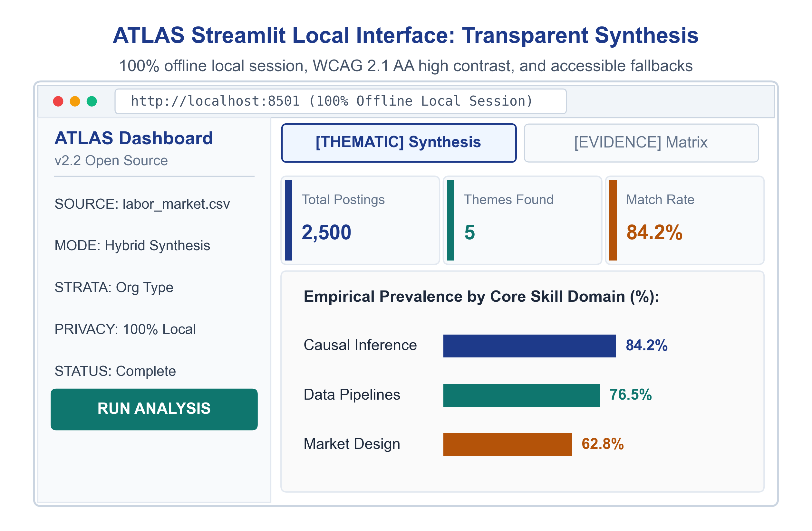812x531 pixels.
Task: Click the Causal Inference row label
Action: (x=360, y=345)
